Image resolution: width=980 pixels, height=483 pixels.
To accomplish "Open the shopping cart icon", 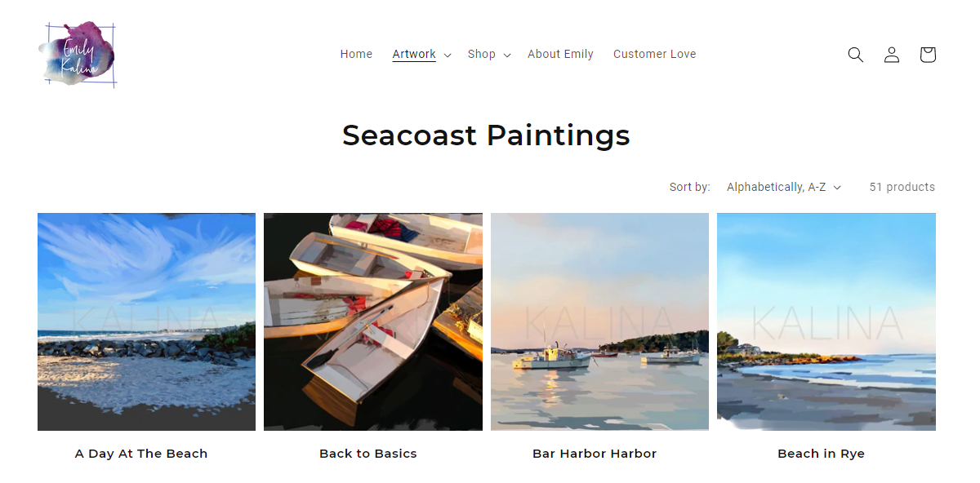I will tap(927, 55).
